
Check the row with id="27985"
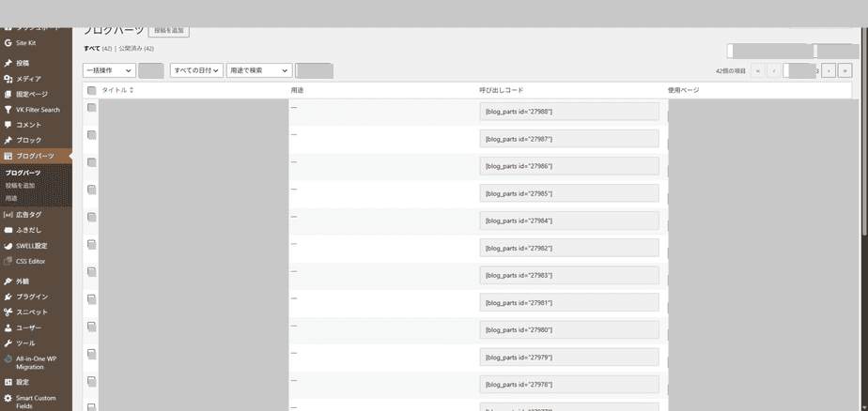coord(92,190)
